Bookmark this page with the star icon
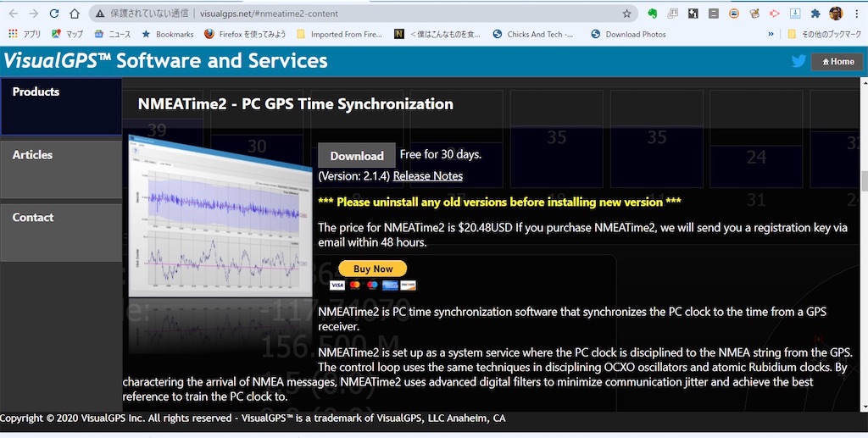 tap(626, 14)
